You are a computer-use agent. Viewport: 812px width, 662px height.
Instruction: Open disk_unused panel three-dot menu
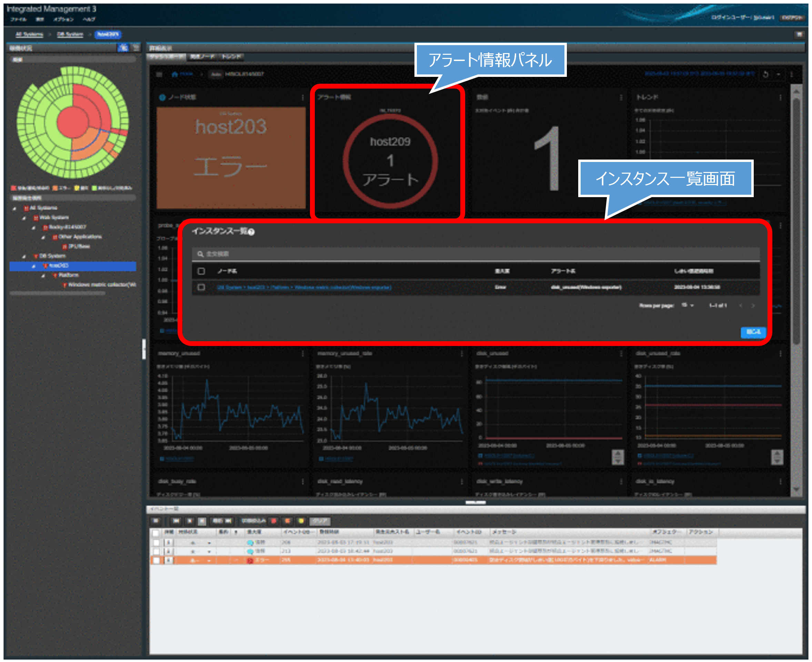click(x=621, y=354)
